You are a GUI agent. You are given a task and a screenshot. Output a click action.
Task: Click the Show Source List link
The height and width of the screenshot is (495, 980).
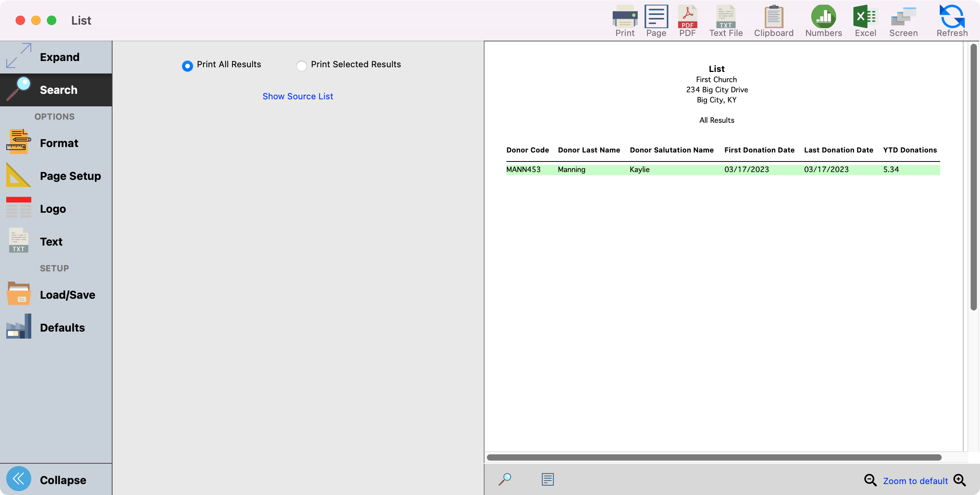(298, 96)
